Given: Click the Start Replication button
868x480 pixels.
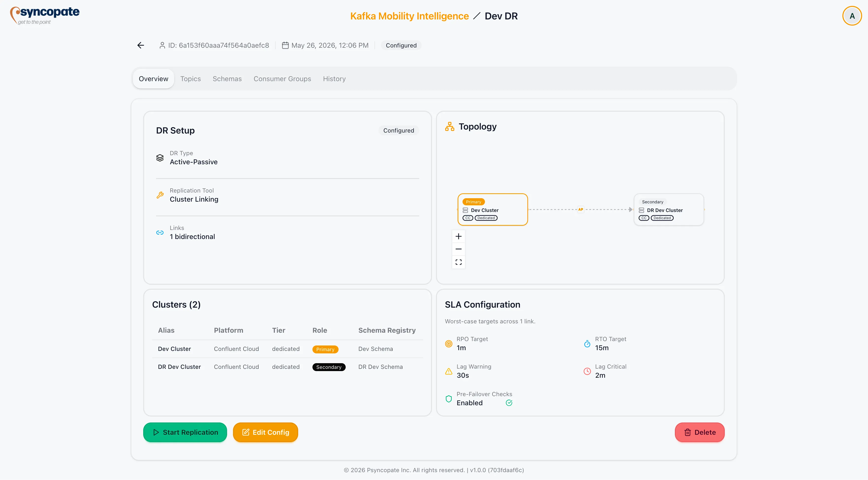Looking at the screenshot, I should tap(185, 433).
